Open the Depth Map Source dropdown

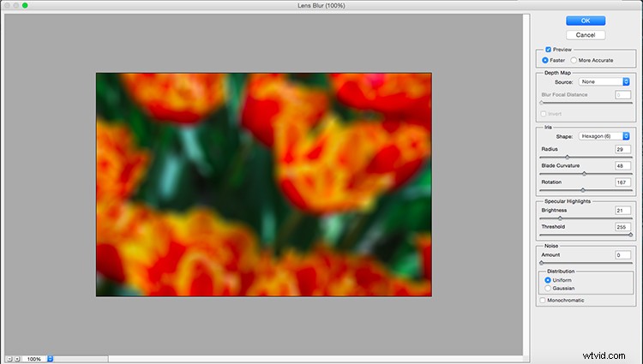[x=604, y=81]
